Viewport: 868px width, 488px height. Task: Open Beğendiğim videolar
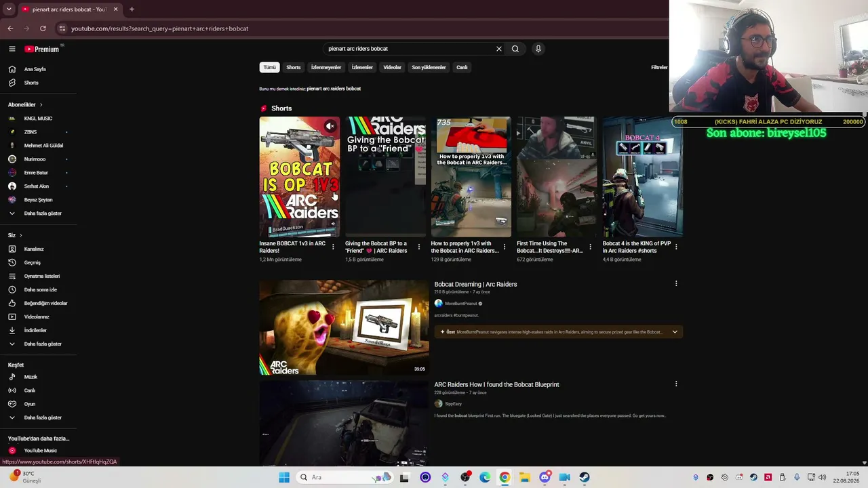(45, 303)
